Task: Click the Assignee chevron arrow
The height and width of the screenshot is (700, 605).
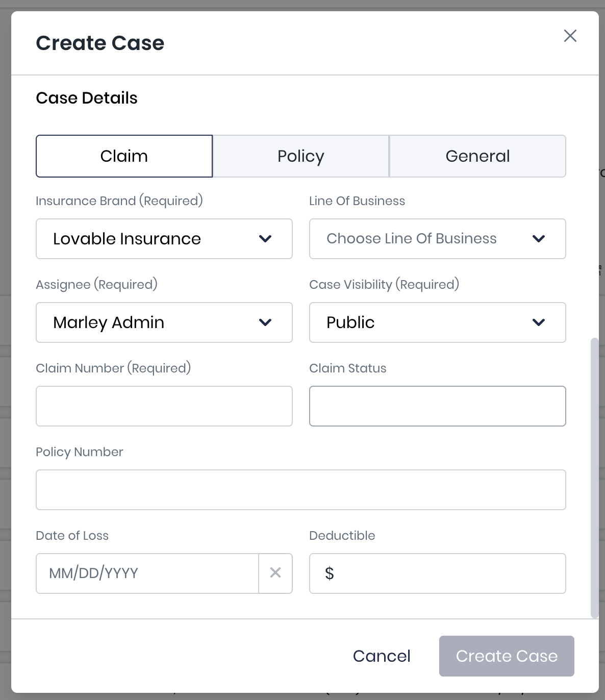Action: click(265, 322)
